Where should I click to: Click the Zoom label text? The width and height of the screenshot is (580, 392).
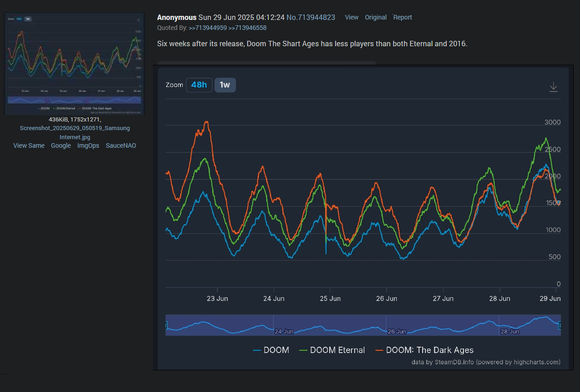175,85
